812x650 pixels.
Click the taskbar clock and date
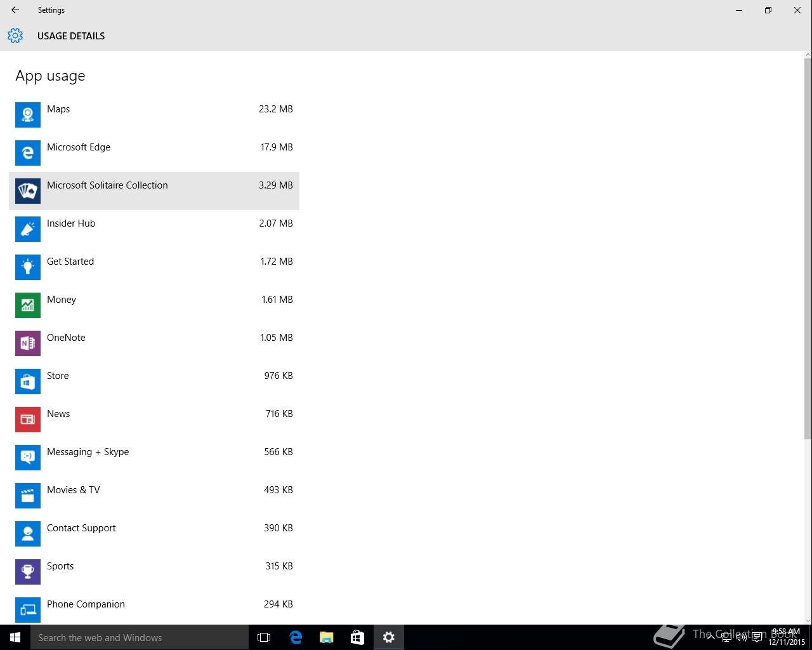point(787,637)
